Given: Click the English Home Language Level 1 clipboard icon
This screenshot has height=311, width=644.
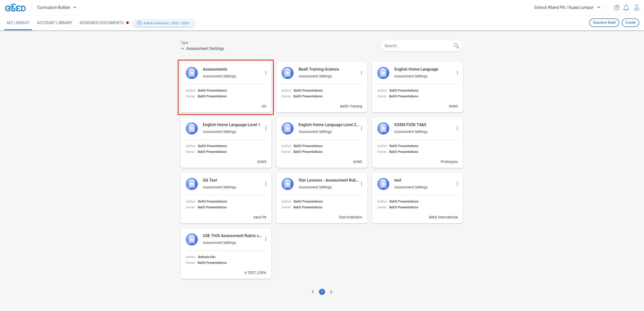Looking at the screenshot, I should tap(192, 128).
